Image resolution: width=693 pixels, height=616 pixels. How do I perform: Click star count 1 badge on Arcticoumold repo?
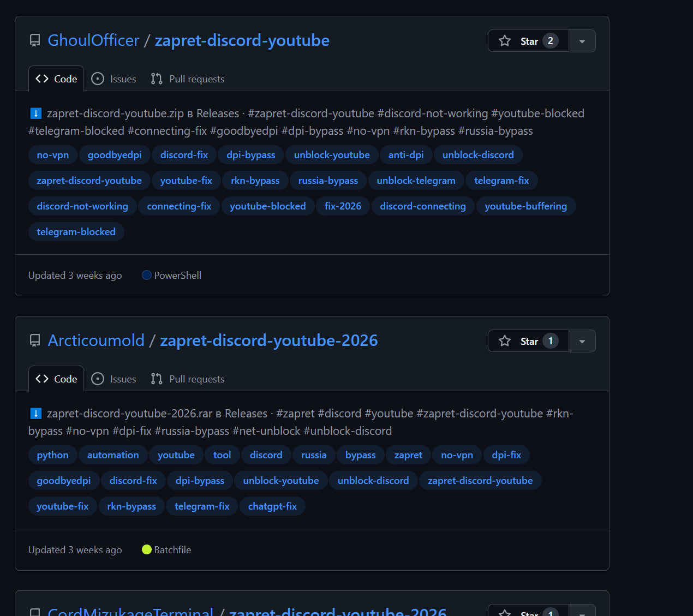[x=551, y=341]
